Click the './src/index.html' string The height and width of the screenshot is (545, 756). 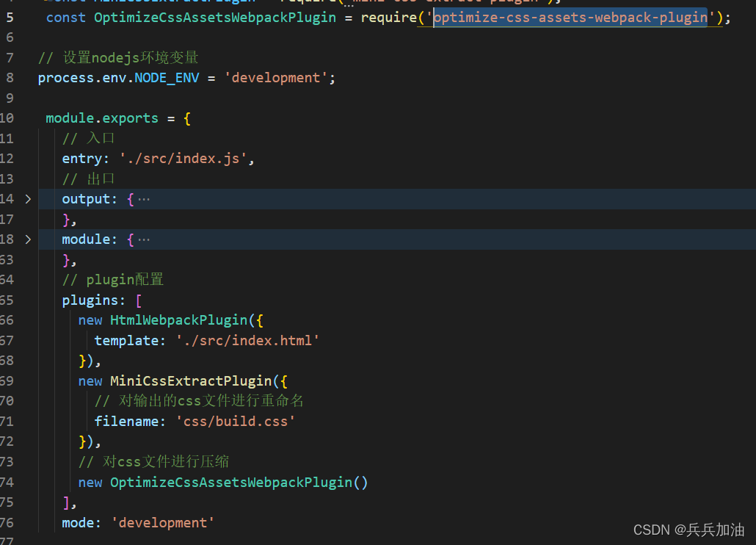[x=247, y=341]
